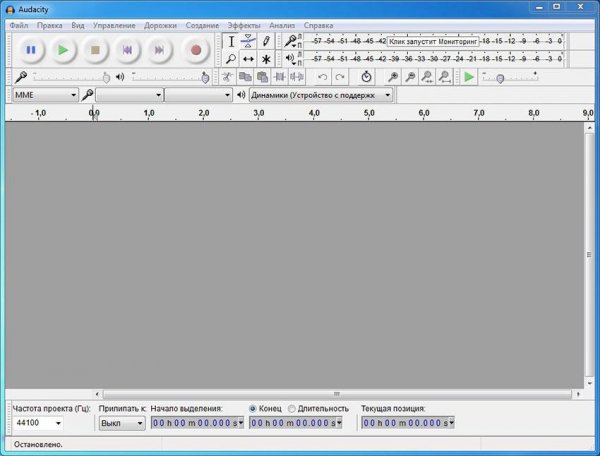
Task: Open the Файл menu
Action: click(x=19, y=25)
